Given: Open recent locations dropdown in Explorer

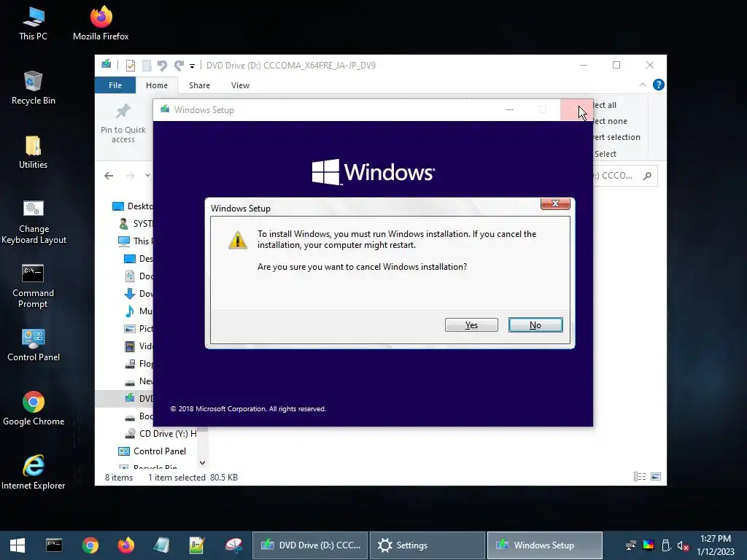Looking at the screenshot, I should point(147,176).
